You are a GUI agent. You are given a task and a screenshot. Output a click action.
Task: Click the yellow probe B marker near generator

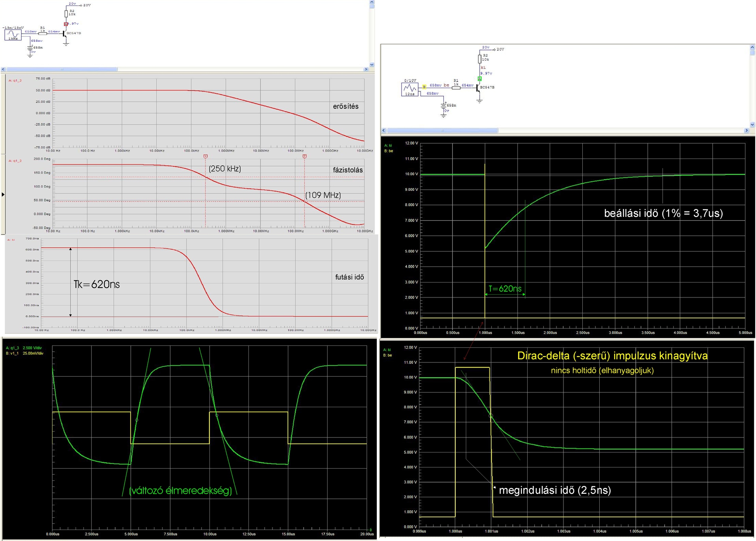point(424,87)
